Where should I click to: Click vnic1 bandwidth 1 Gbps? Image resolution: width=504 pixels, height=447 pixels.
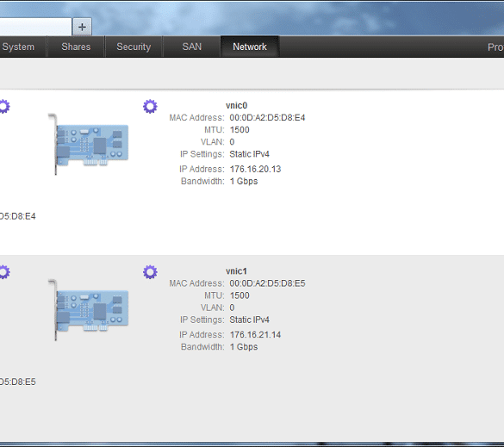coord(244,347)
